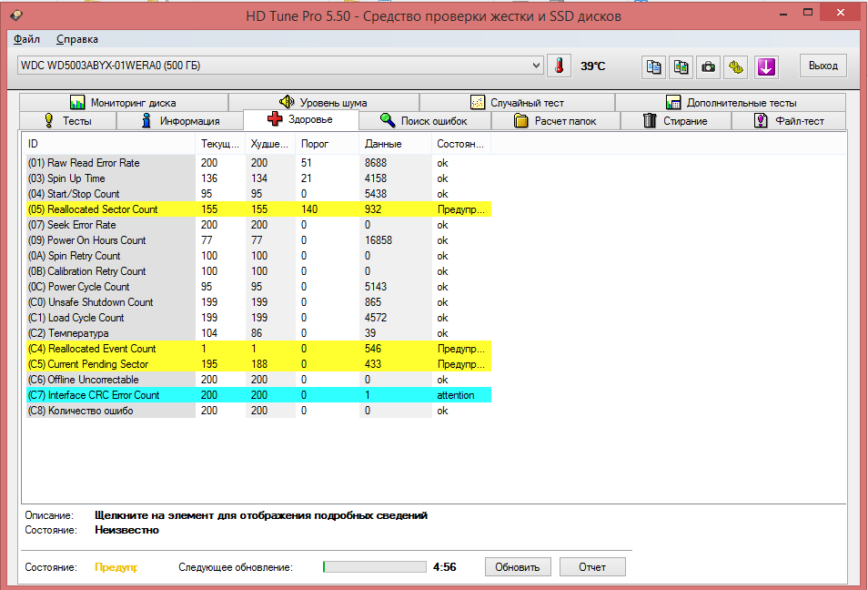The image size is (868, 590).
Task: Switch to the Тесты tab
Action: [67, 121]
